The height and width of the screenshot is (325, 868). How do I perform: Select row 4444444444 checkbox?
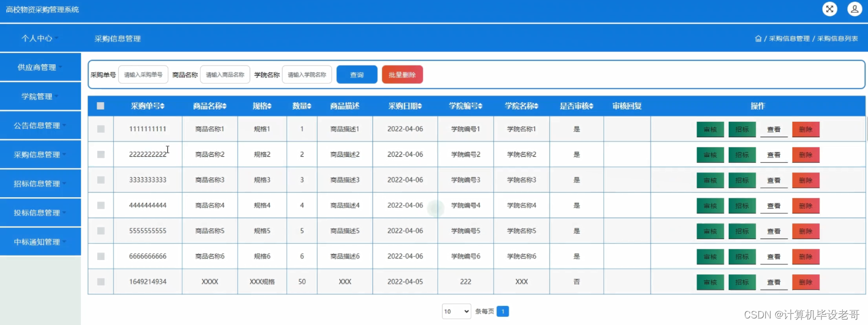pyautogui.click(x=101, y=205)
